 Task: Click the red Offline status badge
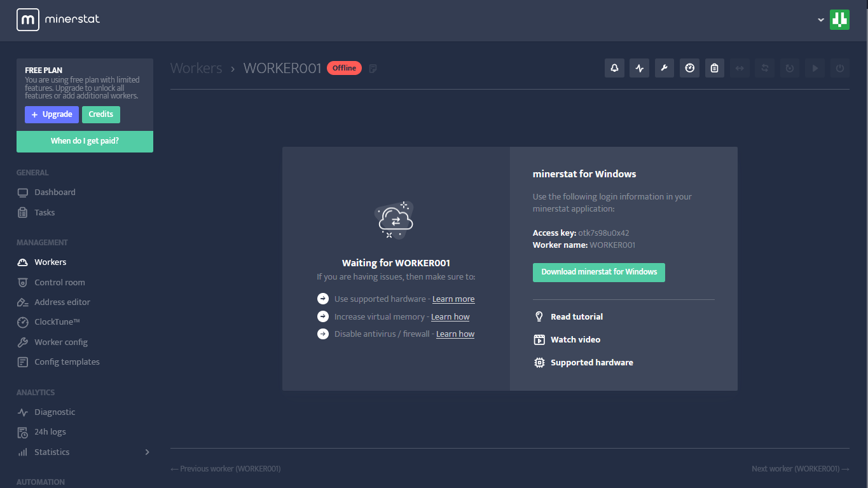click(x=344, y=68)
